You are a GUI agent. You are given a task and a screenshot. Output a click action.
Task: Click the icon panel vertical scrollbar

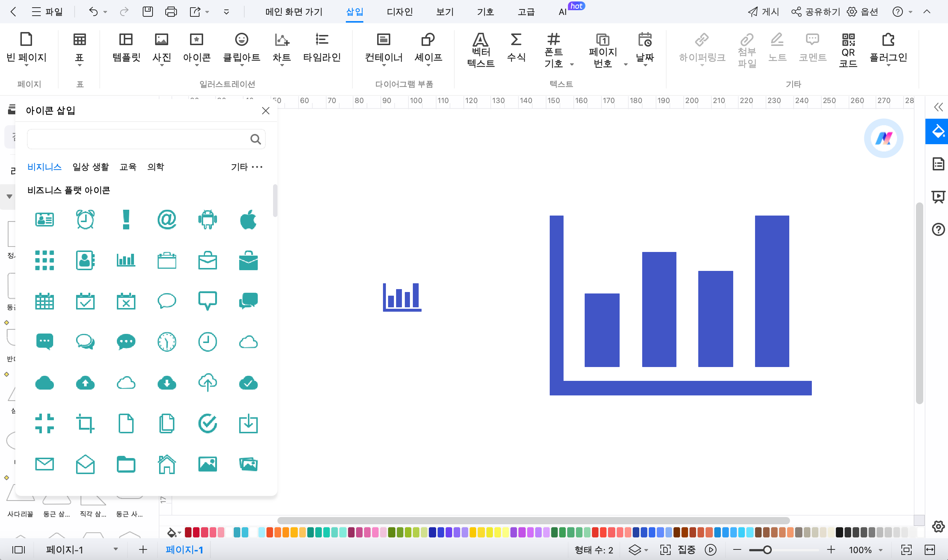click(275, 200)
